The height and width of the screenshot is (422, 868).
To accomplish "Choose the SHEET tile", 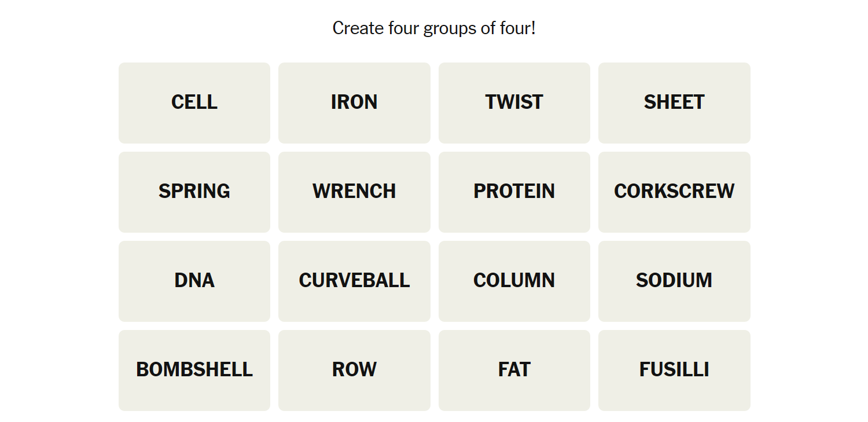I will tap(674, 102).
